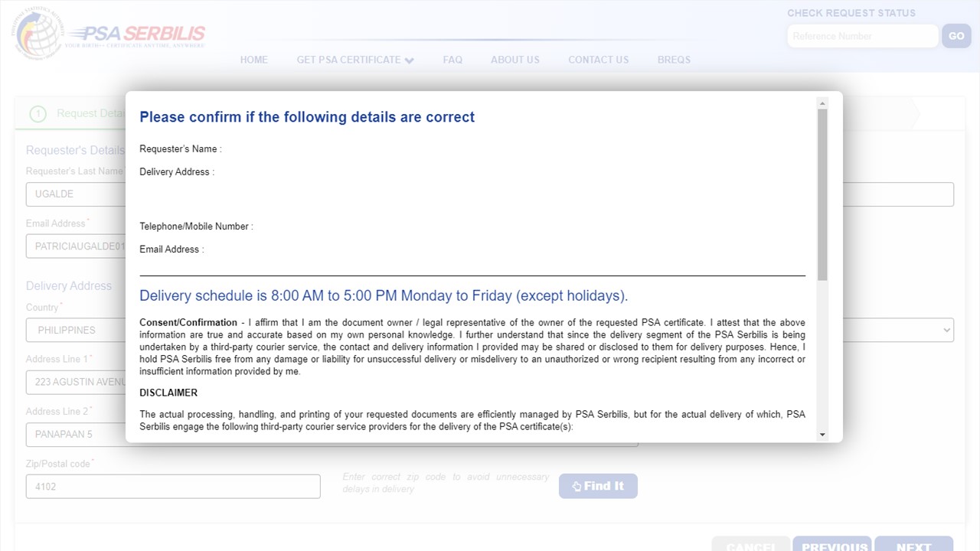Click the GO status button
This screenshot has width=980, height=551.
[x=956, y=36]
